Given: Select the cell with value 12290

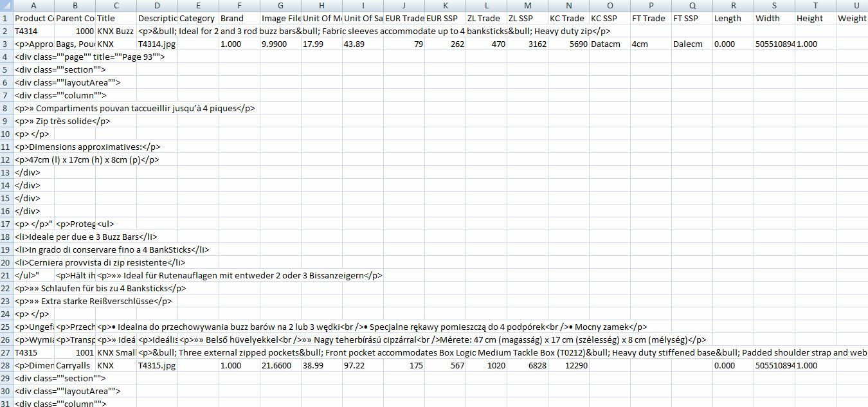Looking at the screenshot, I should pyautogui.click(x=568, y=365).
